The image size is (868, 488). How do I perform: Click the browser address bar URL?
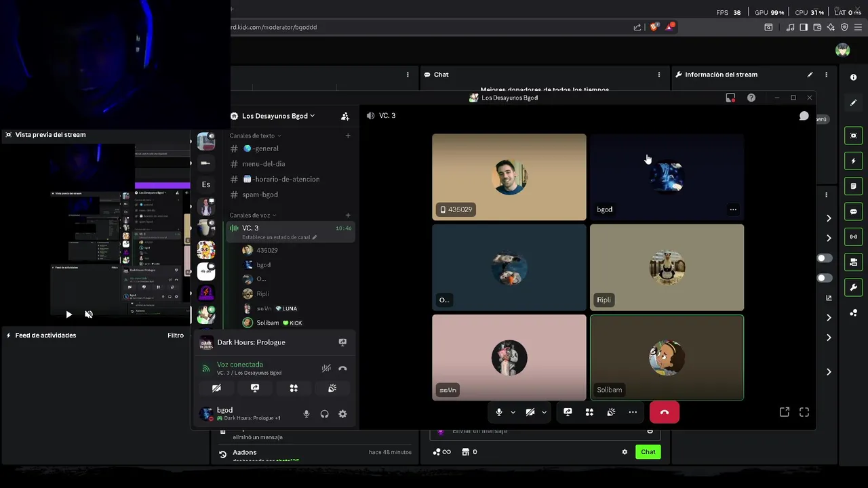(x=274, y=27)
